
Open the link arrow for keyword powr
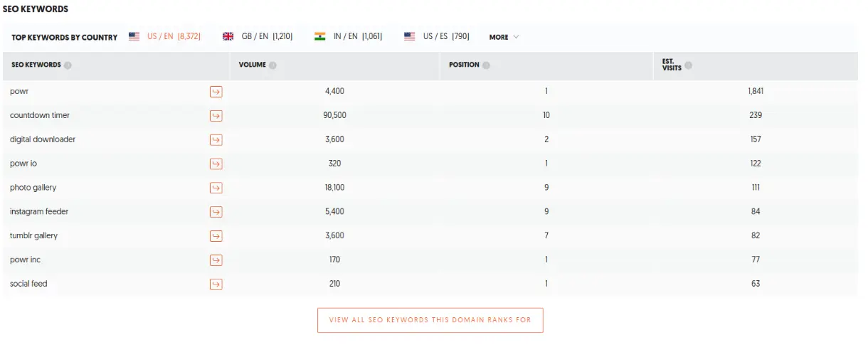coord(216,91)
